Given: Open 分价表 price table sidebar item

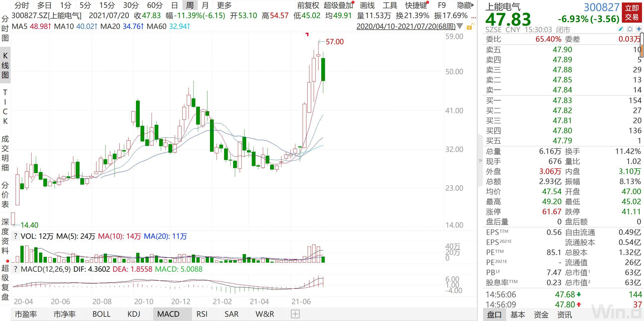Looking at the screenshot, I should (x=5, y=194).
